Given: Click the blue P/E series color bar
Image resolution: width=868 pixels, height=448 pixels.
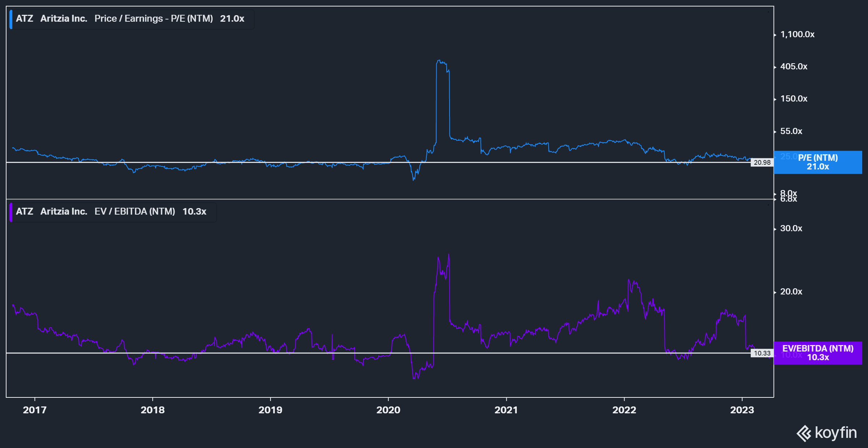Looking at the screenshot, I should point(11,19).
